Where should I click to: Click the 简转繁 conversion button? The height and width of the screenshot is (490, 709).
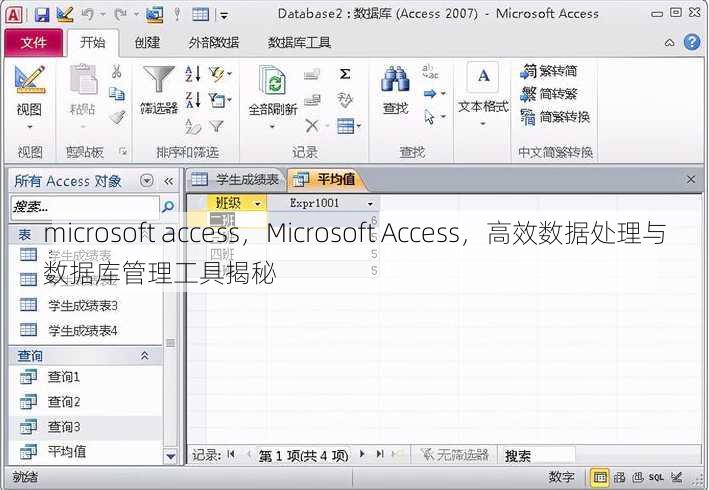click(x=548, y=94)
